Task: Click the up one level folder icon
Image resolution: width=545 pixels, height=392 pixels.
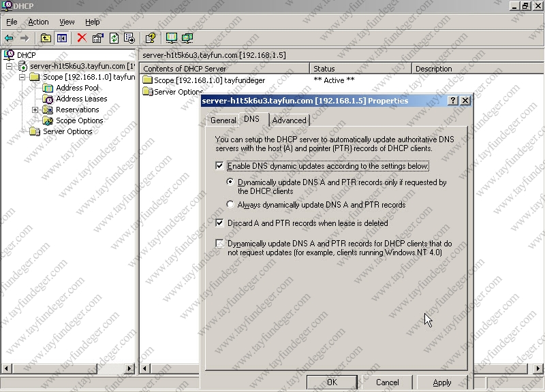Action: 46,38
